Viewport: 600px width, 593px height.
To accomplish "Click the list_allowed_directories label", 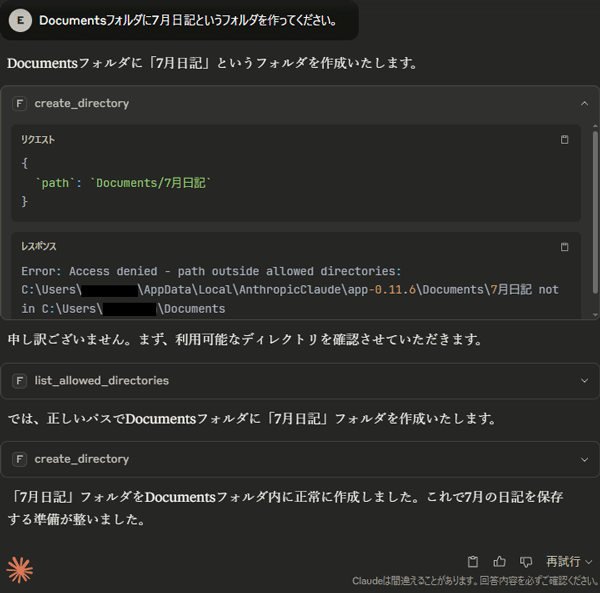I will 101,381.
